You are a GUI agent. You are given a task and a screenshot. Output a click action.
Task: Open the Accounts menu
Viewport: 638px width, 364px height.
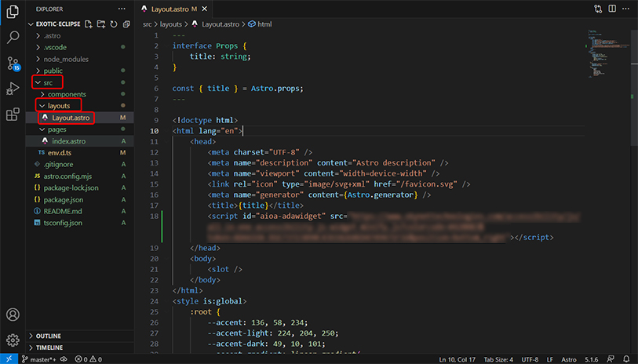(x=13, y=315)
